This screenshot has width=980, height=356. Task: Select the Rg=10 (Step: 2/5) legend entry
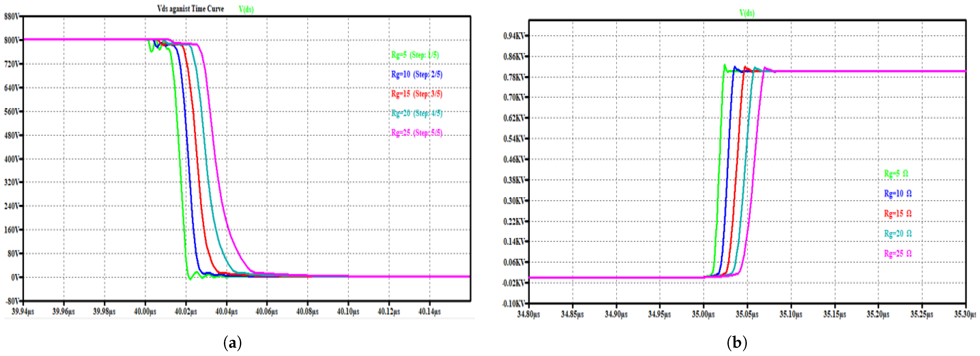(416, 74)
